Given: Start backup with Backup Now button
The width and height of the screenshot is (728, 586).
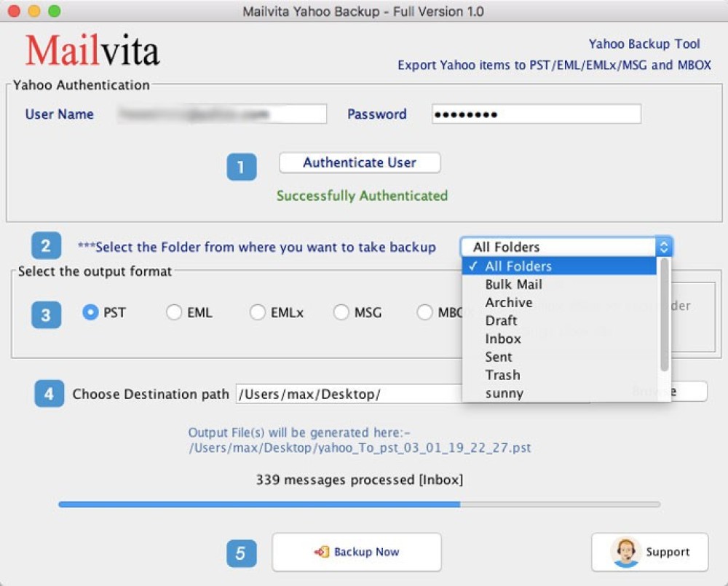Looking at the screenshot, I should [357, 552].
